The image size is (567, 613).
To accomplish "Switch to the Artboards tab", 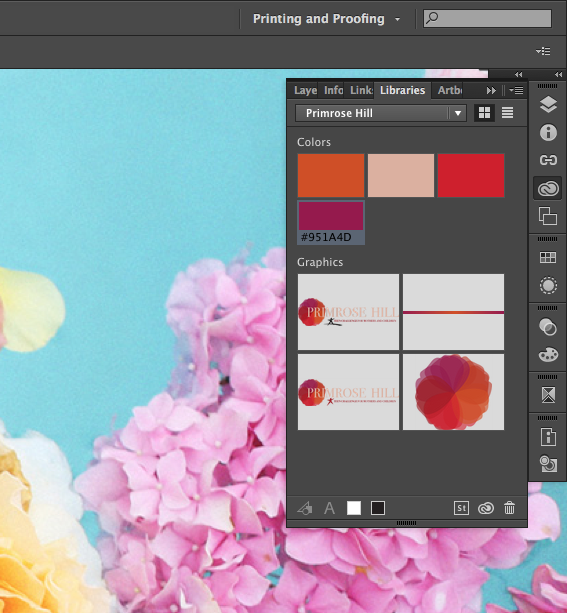I will click(449, 90).
